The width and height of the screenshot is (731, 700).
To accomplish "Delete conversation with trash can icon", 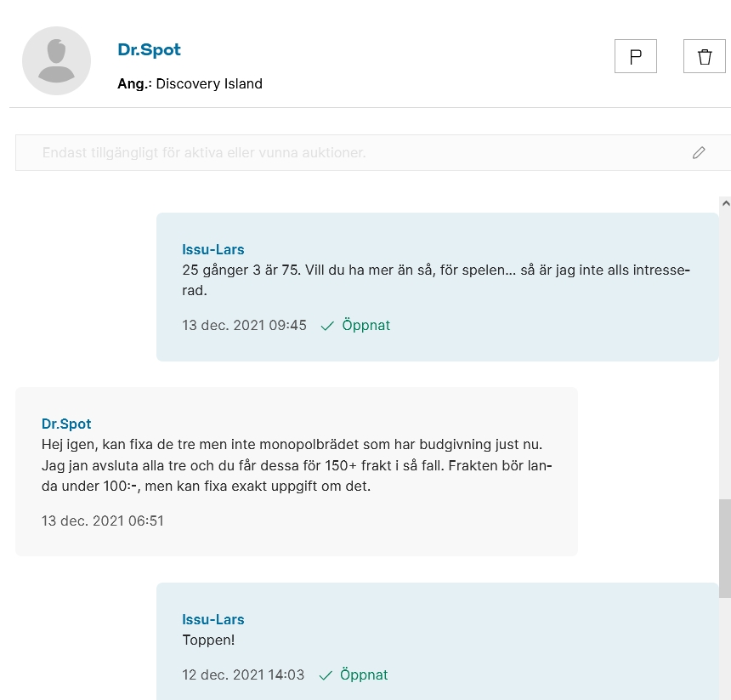I will (705, 56).
